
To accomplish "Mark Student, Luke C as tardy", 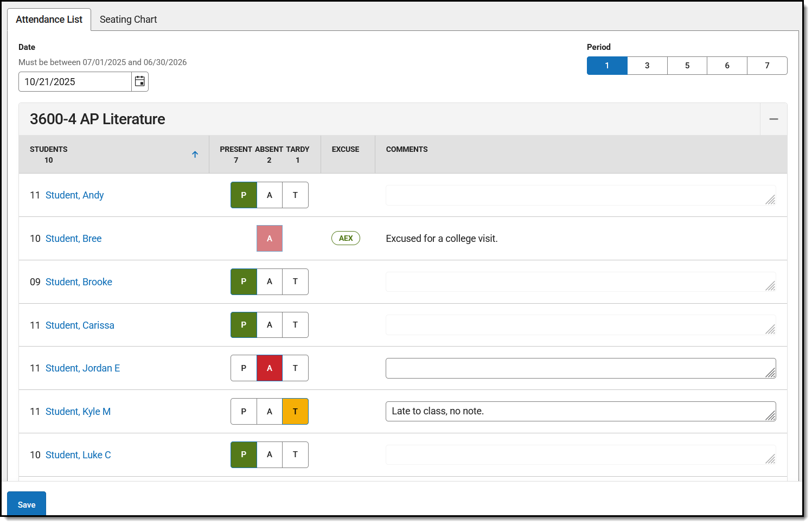I will [295, 454].
